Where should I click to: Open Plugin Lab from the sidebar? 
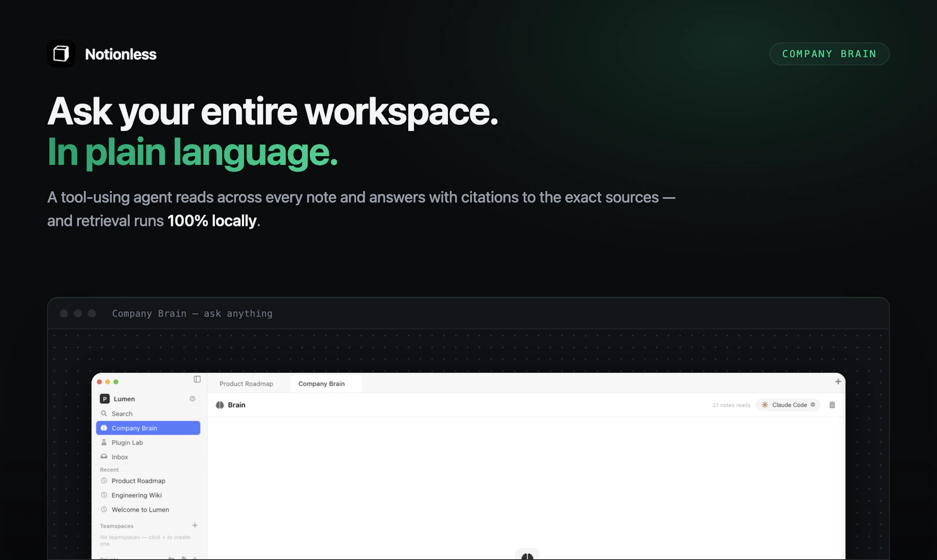(148, 442)
